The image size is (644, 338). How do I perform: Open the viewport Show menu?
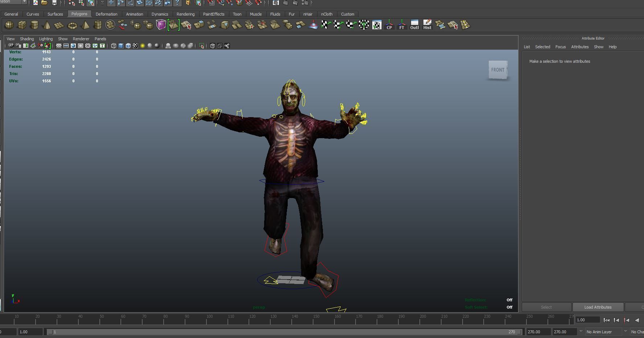(x=63, y=39)
